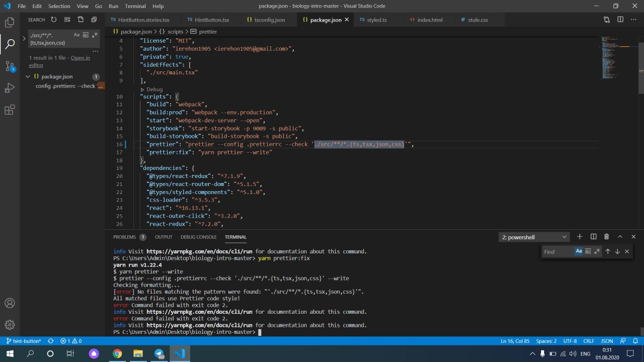
Task: Split the terminal pane
Action: (x=593, y=237)
